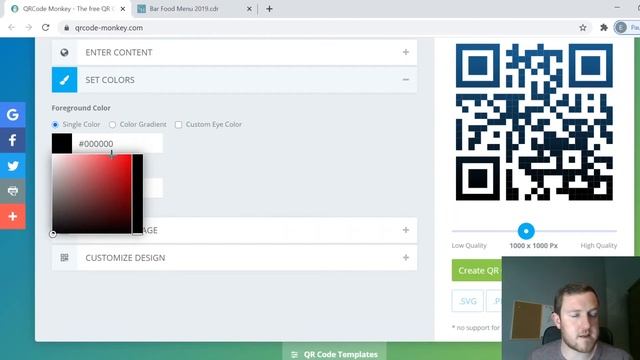The height and width of the screenshot is (360, 640).
Task: Switch to the QRCode Monkey tab
Action: click(x=68, y=9)
